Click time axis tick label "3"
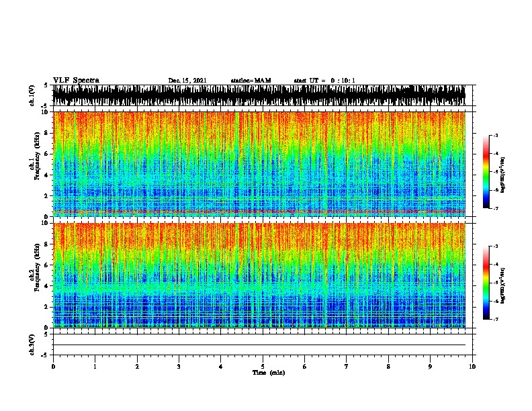The width and height of the screenshot is (532, 411). (x=179, y=367)
